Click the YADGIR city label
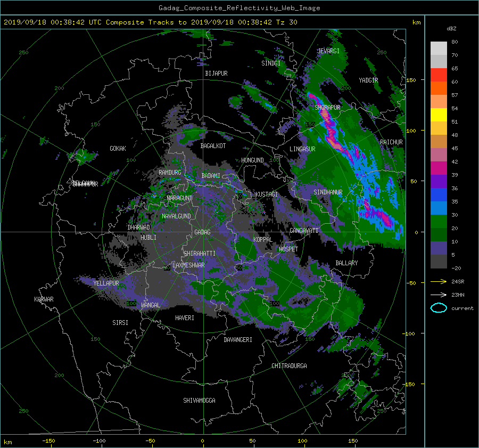The width and height of the screenshot is (479, 448). pyautogui.click(x=368, y=80)
